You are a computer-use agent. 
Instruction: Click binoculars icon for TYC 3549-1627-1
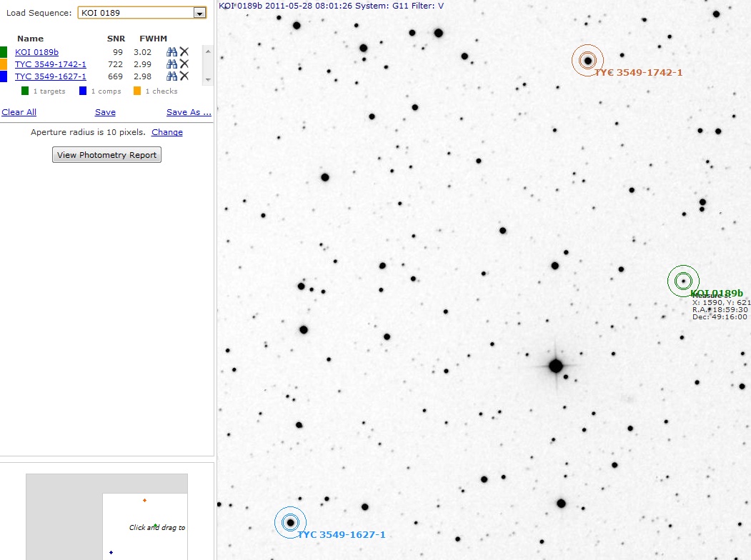tap(171, 76)
